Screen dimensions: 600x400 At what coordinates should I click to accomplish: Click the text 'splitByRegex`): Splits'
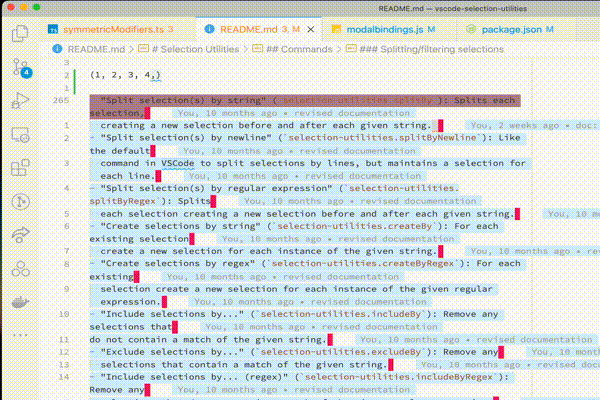150,201
